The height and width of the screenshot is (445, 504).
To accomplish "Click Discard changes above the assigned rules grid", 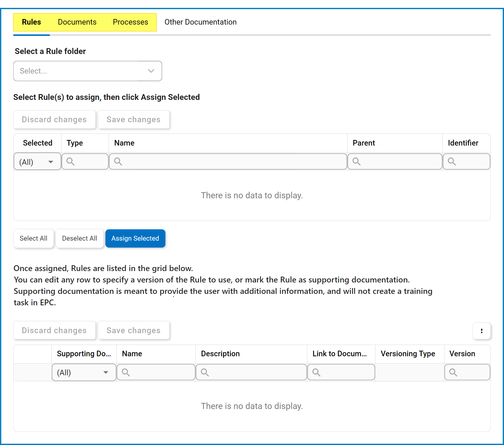I will [x=54, y=330].
